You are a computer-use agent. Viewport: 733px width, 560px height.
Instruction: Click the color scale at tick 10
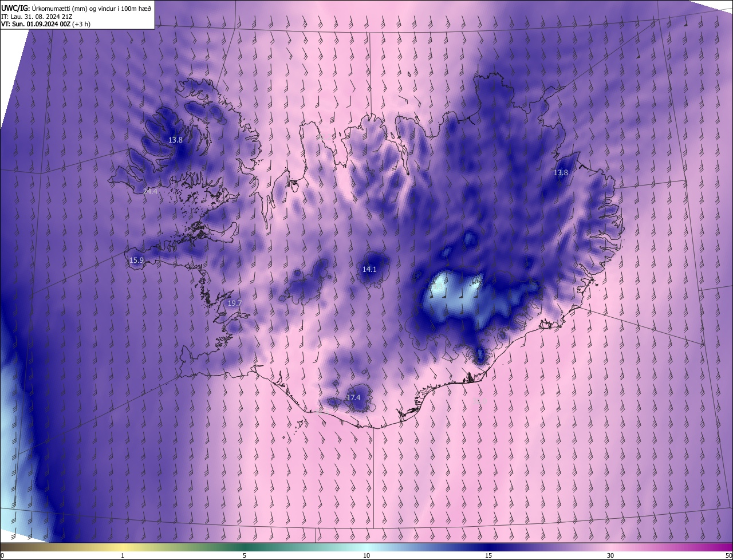366,555
